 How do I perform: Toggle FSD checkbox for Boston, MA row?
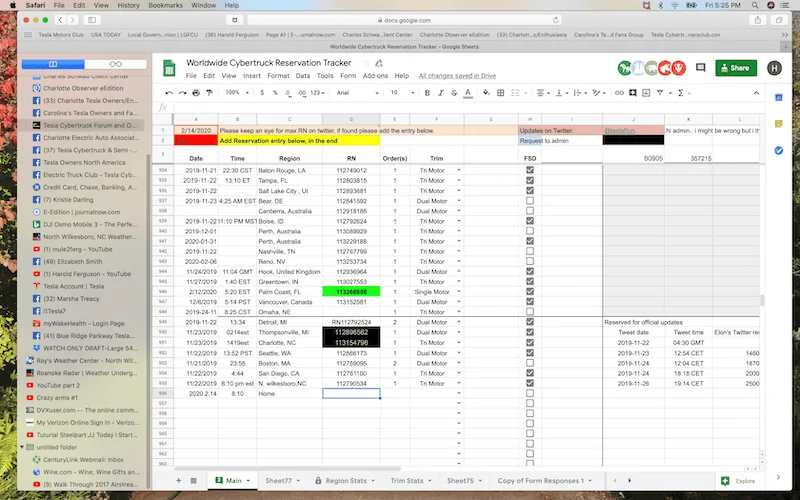pyautogui.click(x=530, y=363)
